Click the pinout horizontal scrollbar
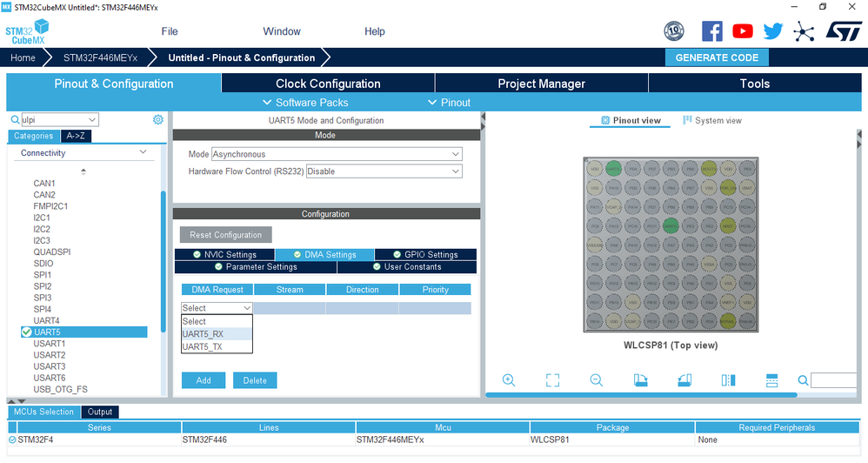 pos(641,395)
